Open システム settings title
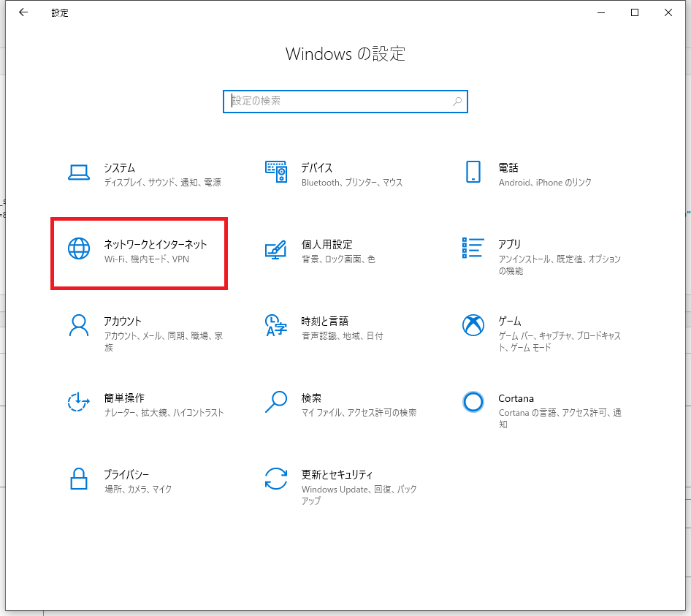The height and width of the screenshot is (616, 691). pyautogui.click(x=119, y=168)
